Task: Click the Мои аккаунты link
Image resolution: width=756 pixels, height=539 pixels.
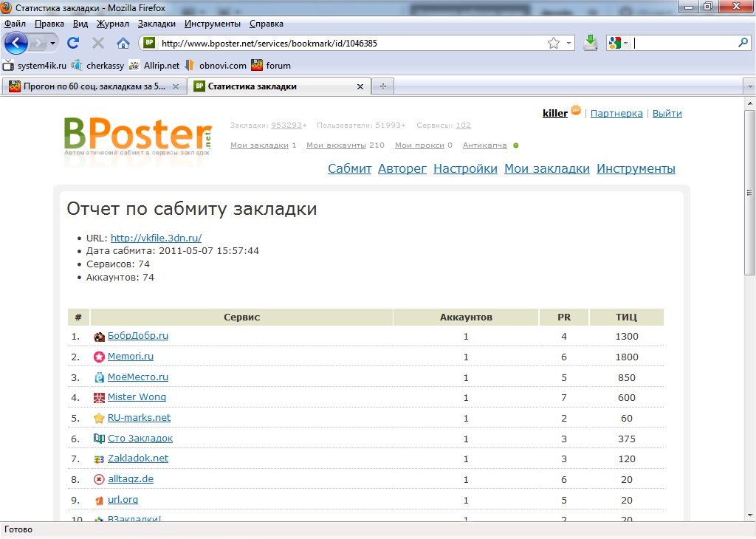Action: click(336, 145)
